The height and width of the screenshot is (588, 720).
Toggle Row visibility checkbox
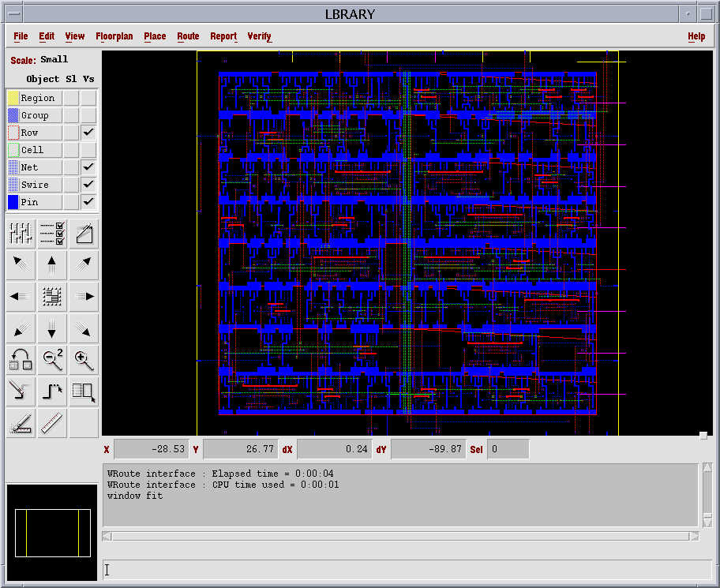tap(88, 133)
